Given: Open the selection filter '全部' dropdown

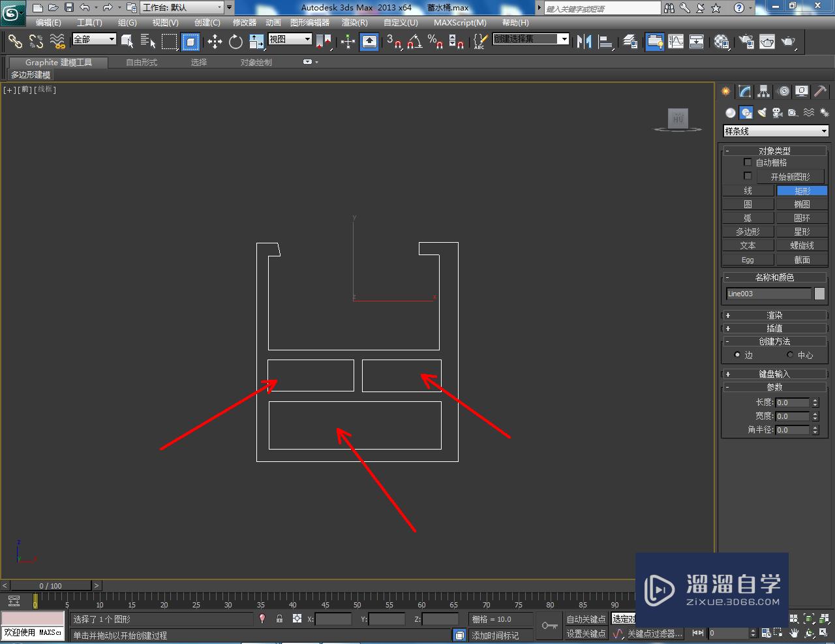Looking at the screenshot, I should click(x=94, y=39).
